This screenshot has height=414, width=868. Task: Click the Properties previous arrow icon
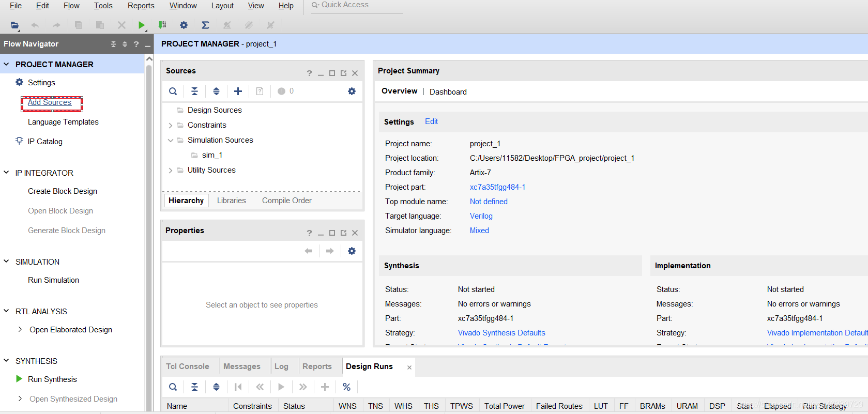(x=309, y=251)
